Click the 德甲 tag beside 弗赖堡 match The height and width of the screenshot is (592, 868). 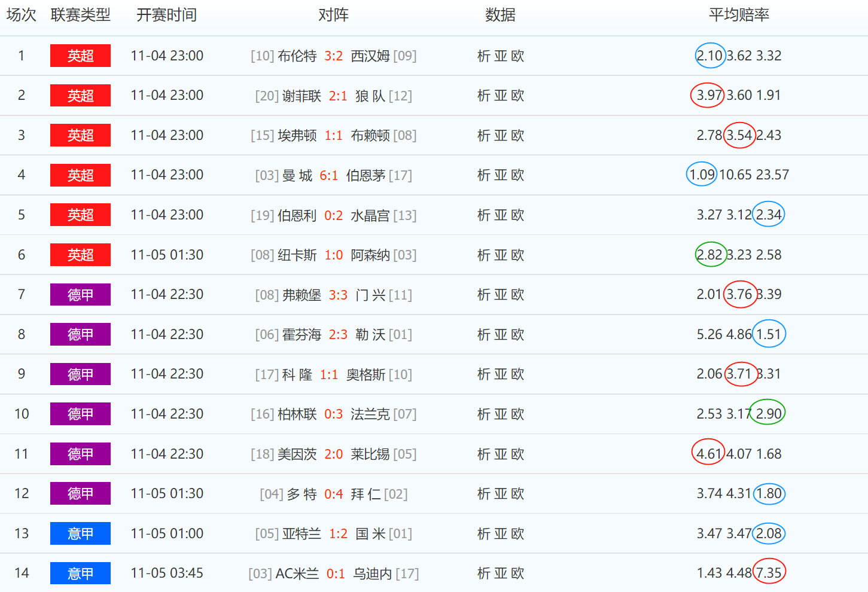click(x=80, y=295)
